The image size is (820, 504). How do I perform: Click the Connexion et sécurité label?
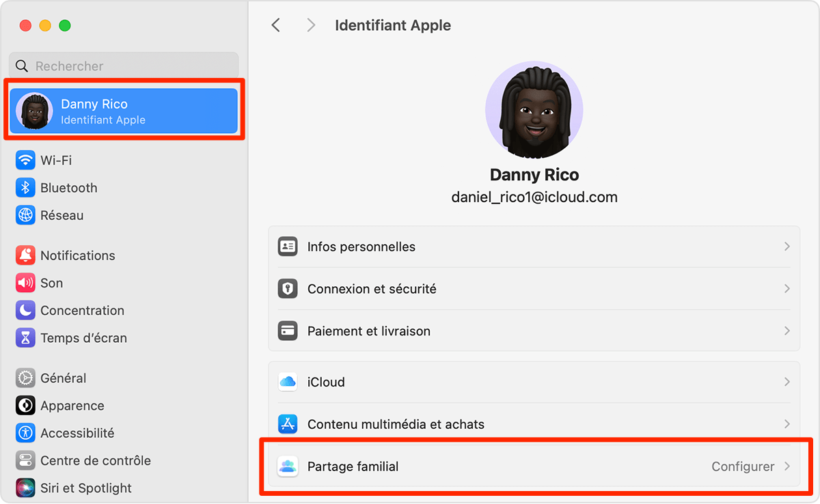tap(372, 289)
